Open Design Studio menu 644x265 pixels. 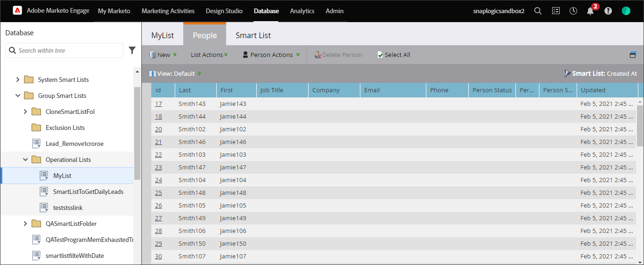pos(224,11)
